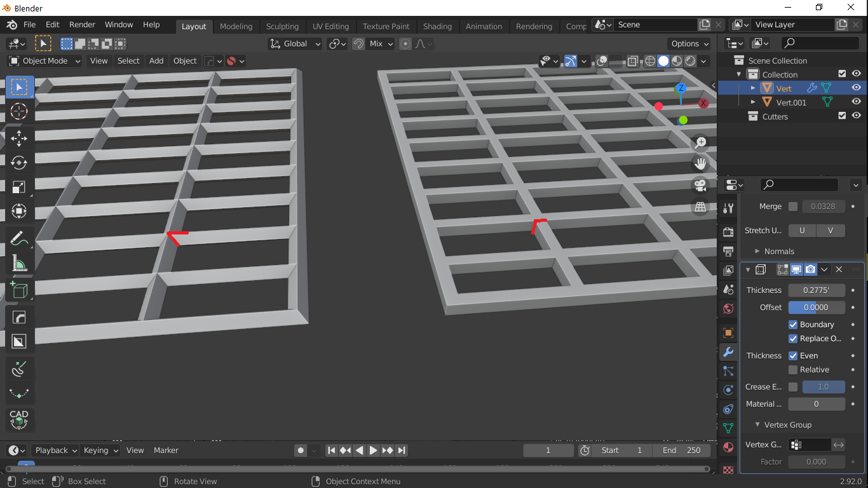Exclude Cutters collection via its checkbox
868x488 pixels.
click(x=842, y=116)
